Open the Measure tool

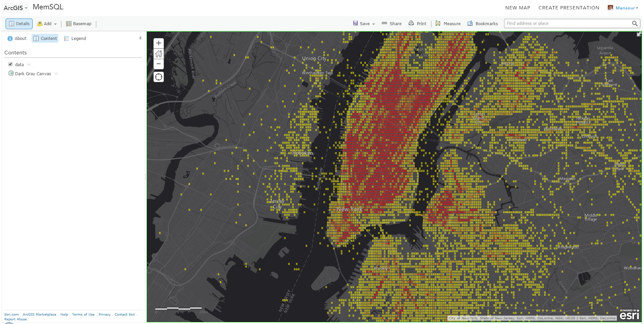pyautogui.click(x=448, y=24)
